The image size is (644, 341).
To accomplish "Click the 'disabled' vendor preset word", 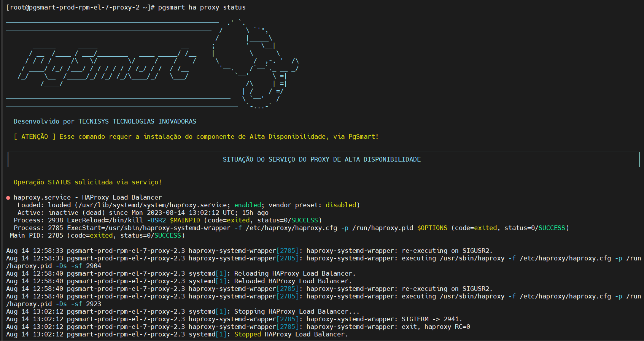I will 341,205.
